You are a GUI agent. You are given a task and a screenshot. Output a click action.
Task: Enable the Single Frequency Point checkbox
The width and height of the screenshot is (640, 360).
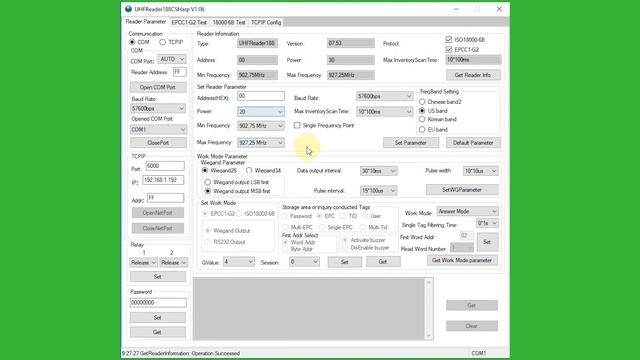tap(297, 125)
